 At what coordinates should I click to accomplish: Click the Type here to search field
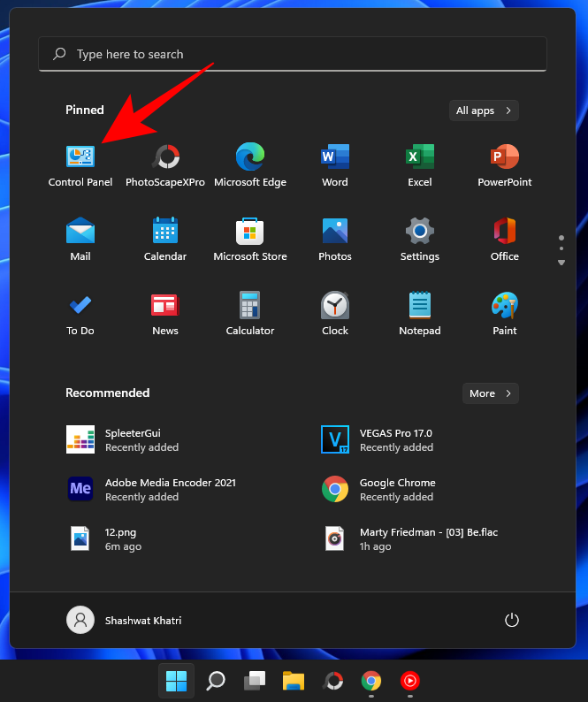(293, 54)
